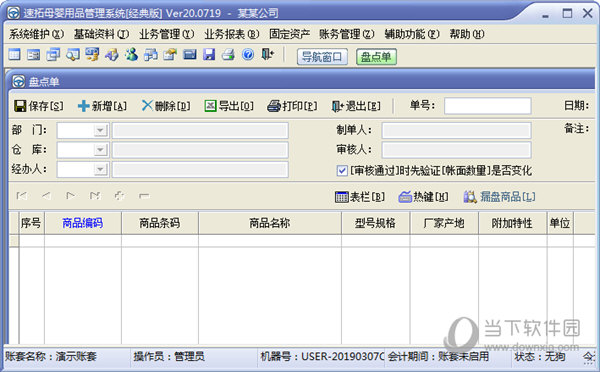Viewport: 600px width, 372px height.
Task: Click the green person messenger icon
Action: pos(131,55)
